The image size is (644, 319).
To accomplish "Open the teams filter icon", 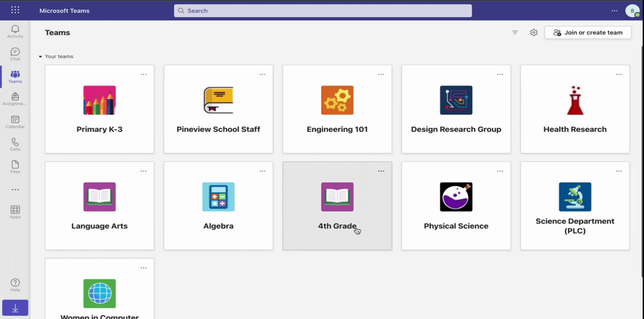I will tap(515, 33).
